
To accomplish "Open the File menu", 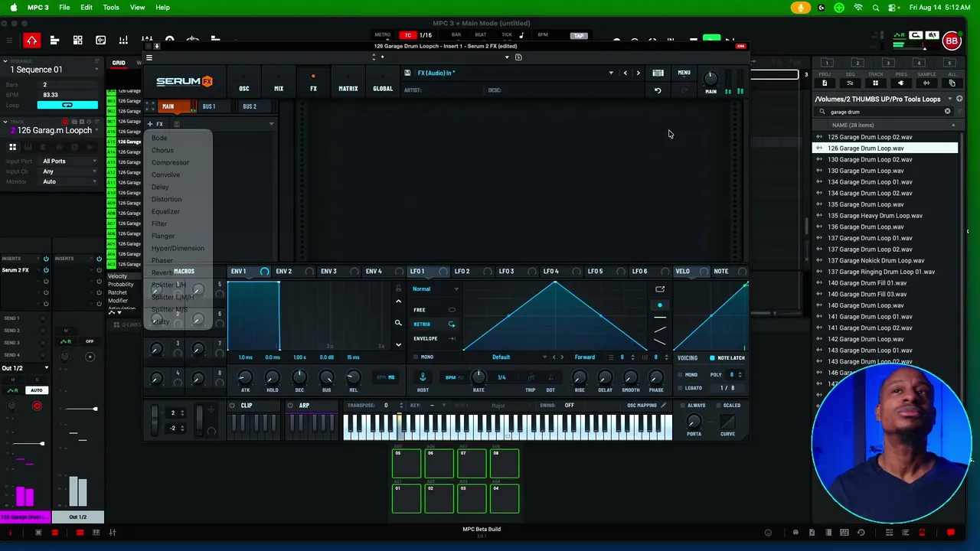I will tap(64, 7).
